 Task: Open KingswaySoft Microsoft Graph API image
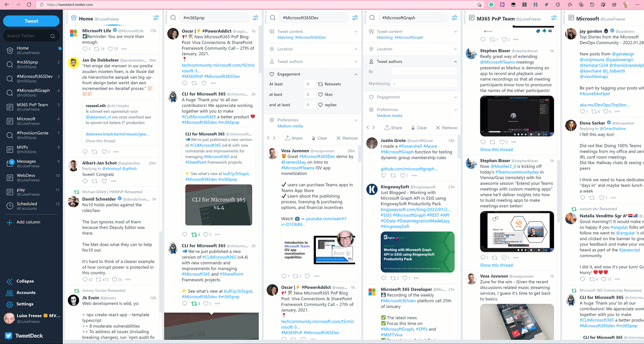(x=418, y=252)
